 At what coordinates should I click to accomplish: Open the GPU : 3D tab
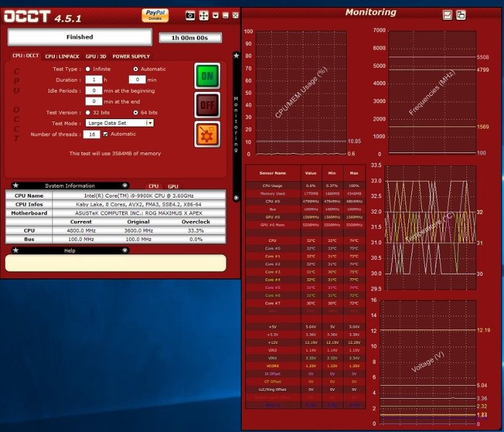click(96, 56)
